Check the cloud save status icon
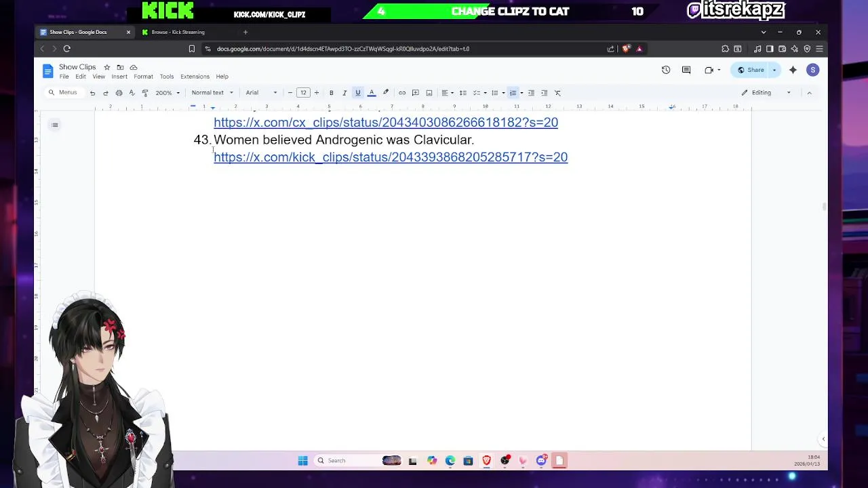Screen dimensions: 868x488 [134, 67]
